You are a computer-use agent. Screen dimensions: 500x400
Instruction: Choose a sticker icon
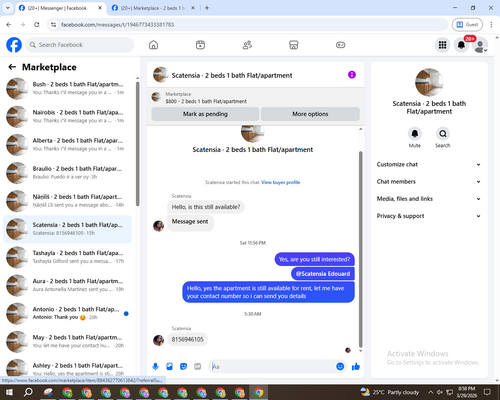click(x=183, y=367)
